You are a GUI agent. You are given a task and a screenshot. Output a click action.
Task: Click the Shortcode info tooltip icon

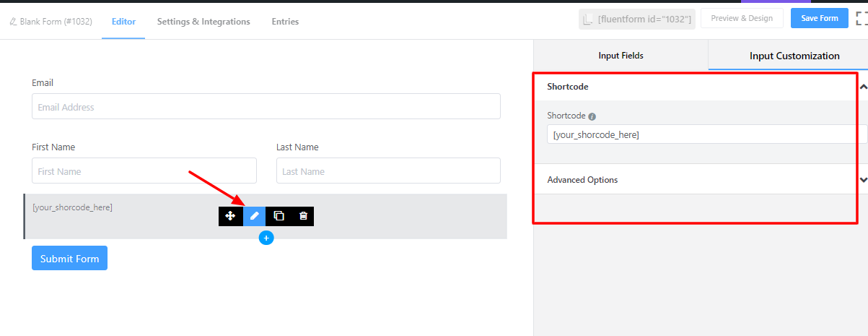click(592, 116)
